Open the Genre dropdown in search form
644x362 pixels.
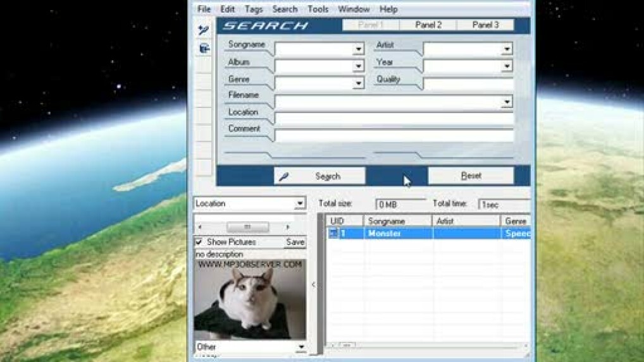[x=358, y=83]
